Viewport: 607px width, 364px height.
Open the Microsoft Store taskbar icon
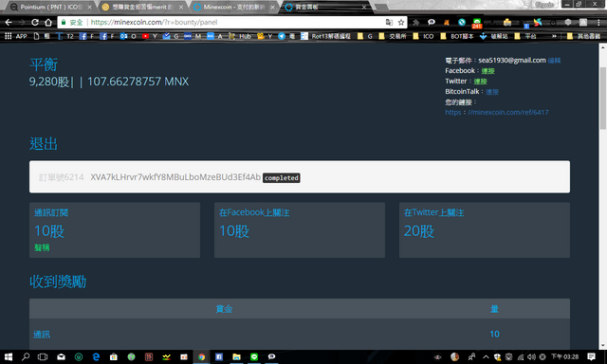coord(114,356)
